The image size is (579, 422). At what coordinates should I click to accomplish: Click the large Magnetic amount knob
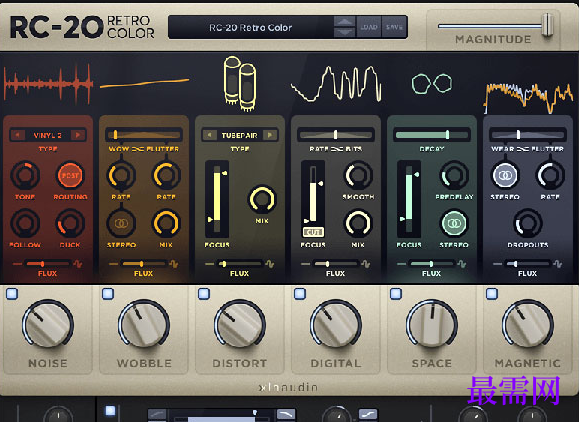[x=528, y=324]
